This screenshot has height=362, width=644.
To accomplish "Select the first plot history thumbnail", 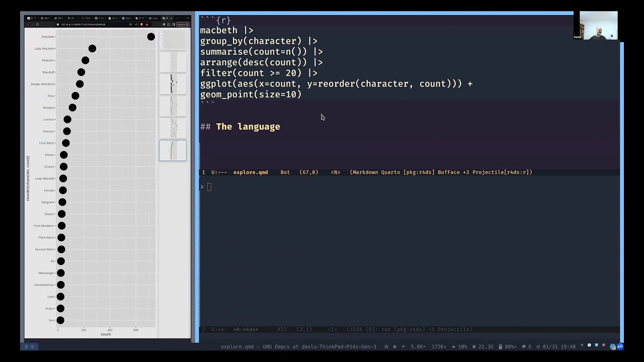I will (173, 40).
